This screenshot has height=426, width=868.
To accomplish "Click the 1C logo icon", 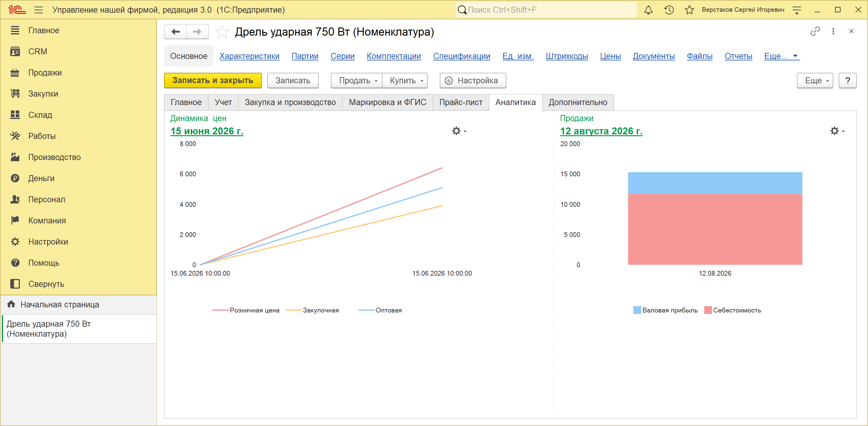I will pyautogui.click(x=17, y=10).
